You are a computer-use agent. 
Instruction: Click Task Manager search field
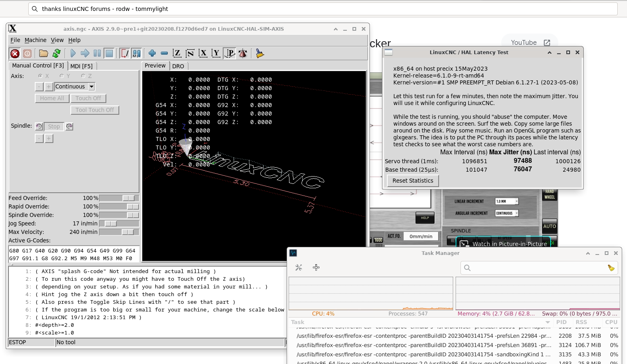(x=539, y=268)
